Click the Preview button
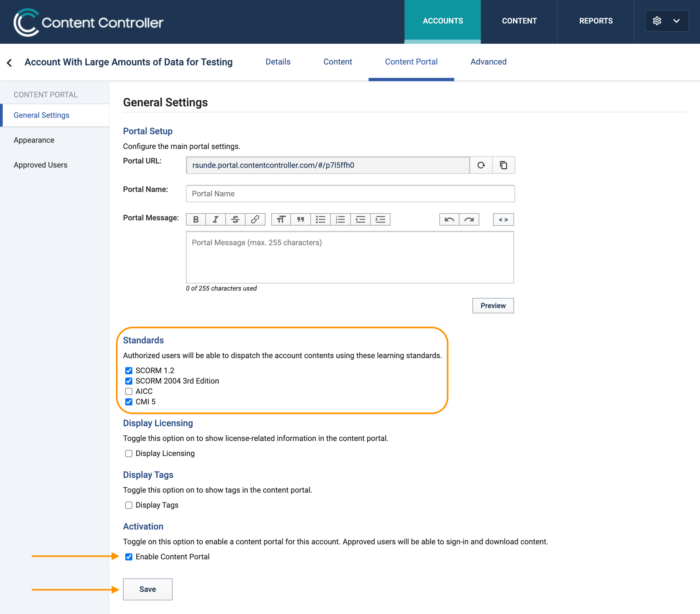Image resolution: width=700 pixels, height=614 pixels. point(493,305)
